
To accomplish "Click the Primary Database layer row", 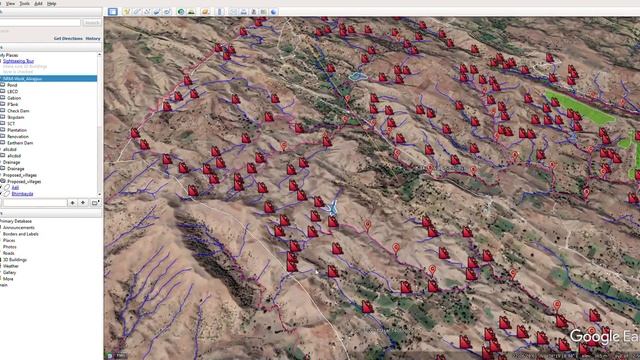I will pos(16,221).
